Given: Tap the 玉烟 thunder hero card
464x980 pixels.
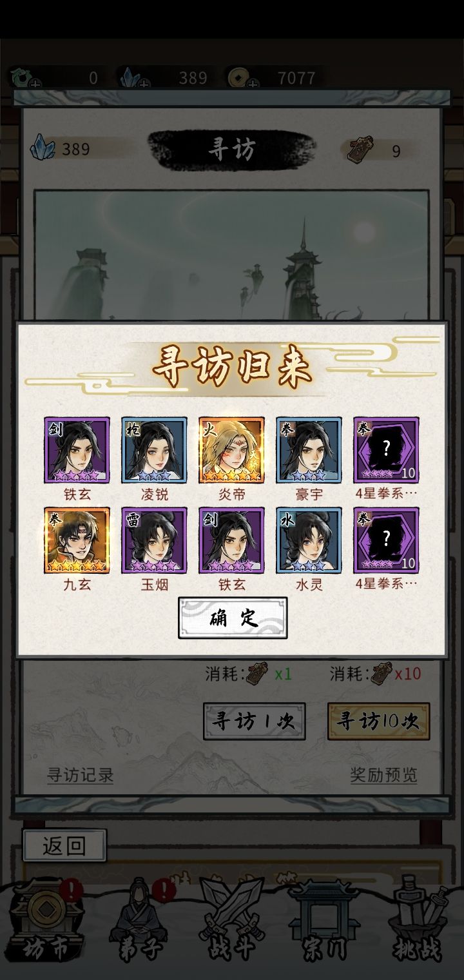Looking at the screenshot, I should point(154,540).
